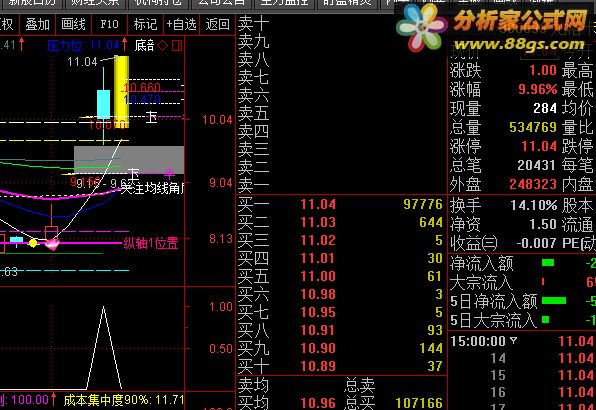596x410 pixels.
Task: Click the 涨跌 1.00 value
Action: point(543,70)
